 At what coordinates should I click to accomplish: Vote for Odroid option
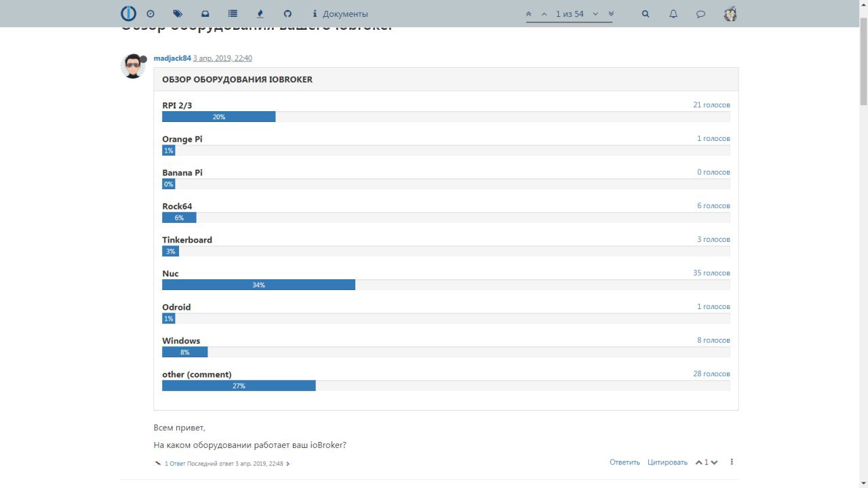(176, 307)
